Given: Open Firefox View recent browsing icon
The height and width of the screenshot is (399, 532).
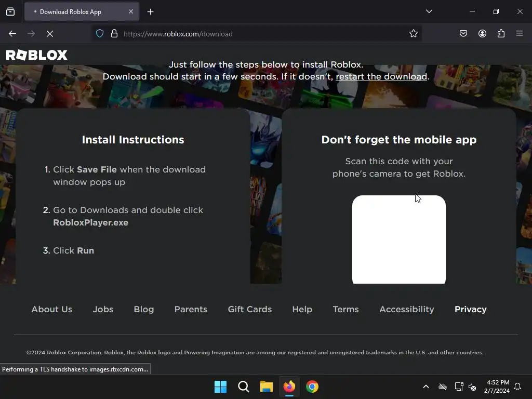Looking at the screenshot, I should 10,11.
